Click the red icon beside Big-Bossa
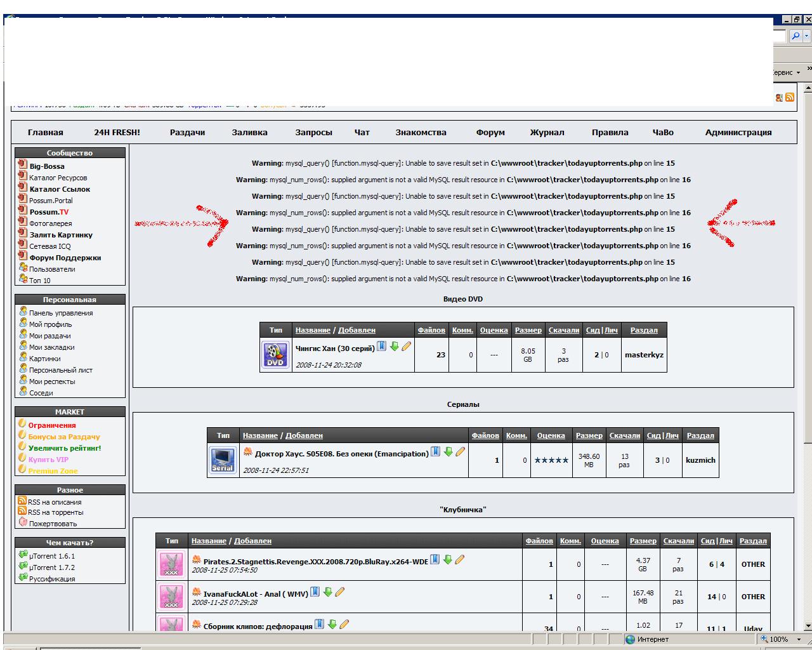 (x=23, y=164)
